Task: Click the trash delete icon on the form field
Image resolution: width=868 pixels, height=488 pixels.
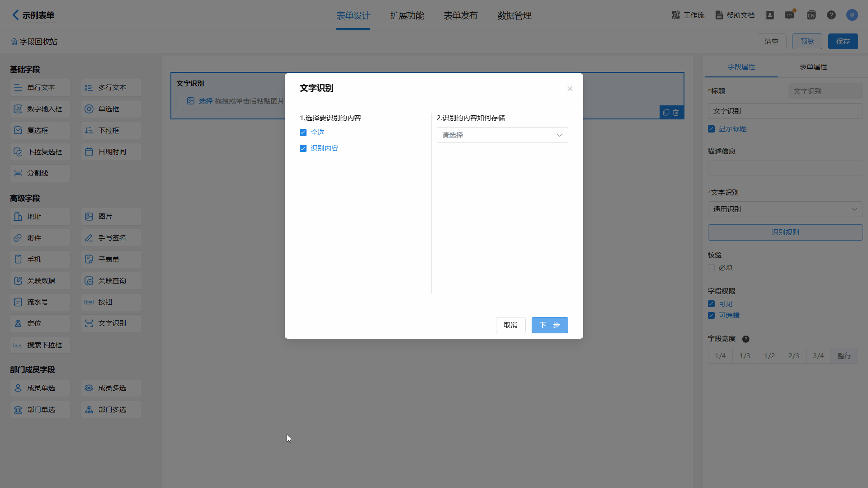Action: 676,113
